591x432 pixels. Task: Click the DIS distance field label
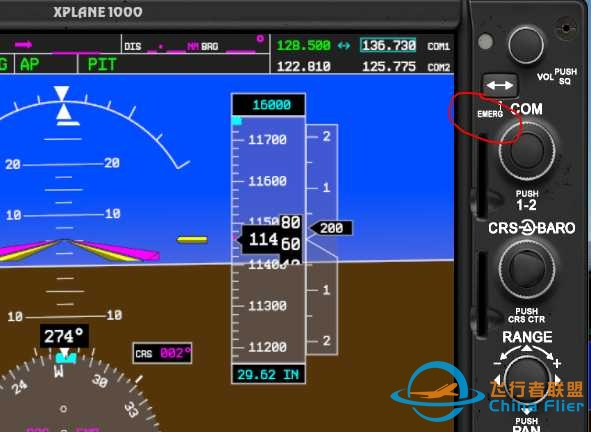[x=133, y=47]
